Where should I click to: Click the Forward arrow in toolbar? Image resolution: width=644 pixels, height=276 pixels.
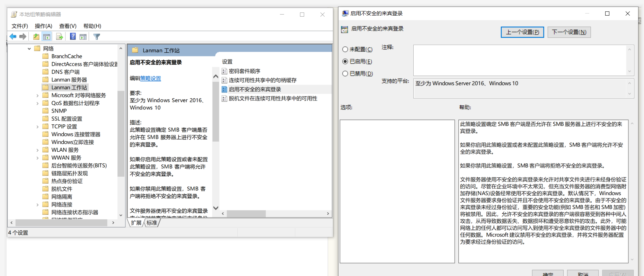pyautogui.click(x=23, y=37)
